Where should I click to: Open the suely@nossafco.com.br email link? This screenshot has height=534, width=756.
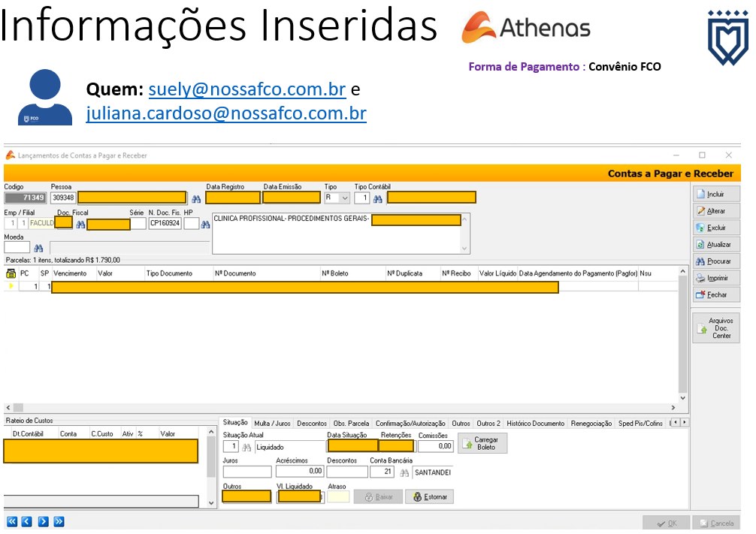click(246, 89)
